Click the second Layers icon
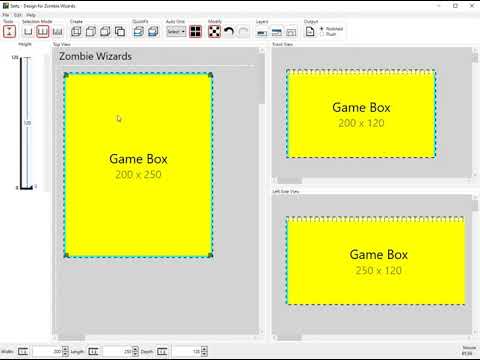The width and height of the screenshot is (480, 360). 277,32
